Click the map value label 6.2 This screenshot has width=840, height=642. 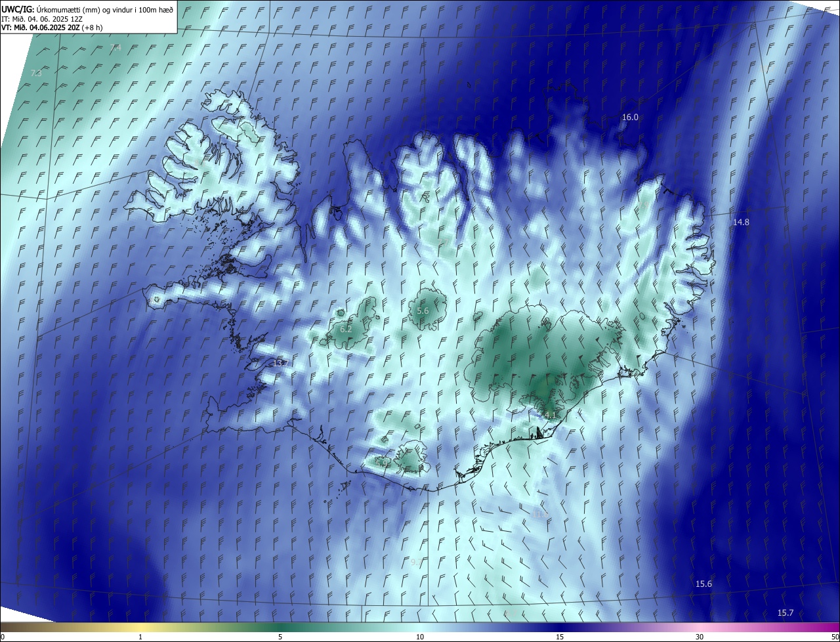click(346, 328)
